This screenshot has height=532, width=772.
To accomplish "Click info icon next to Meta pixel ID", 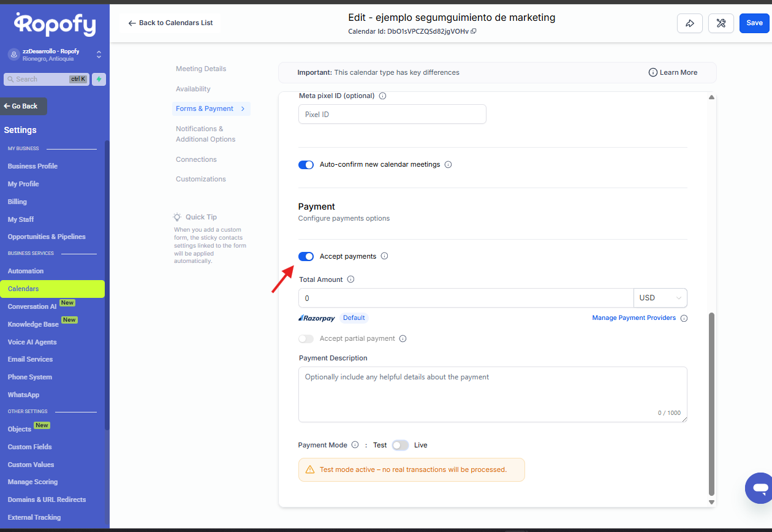I will tap(383, 96).
